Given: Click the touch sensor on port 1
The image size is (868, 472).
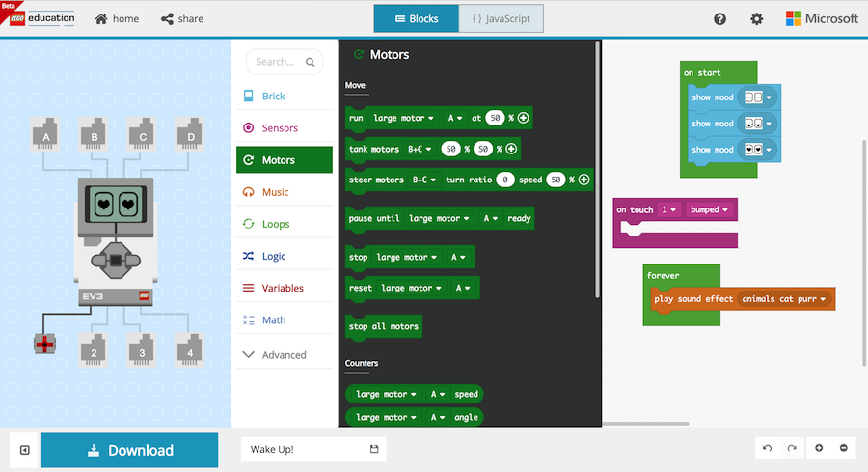Looking at the screenshot, I should (x=44, y=344).
